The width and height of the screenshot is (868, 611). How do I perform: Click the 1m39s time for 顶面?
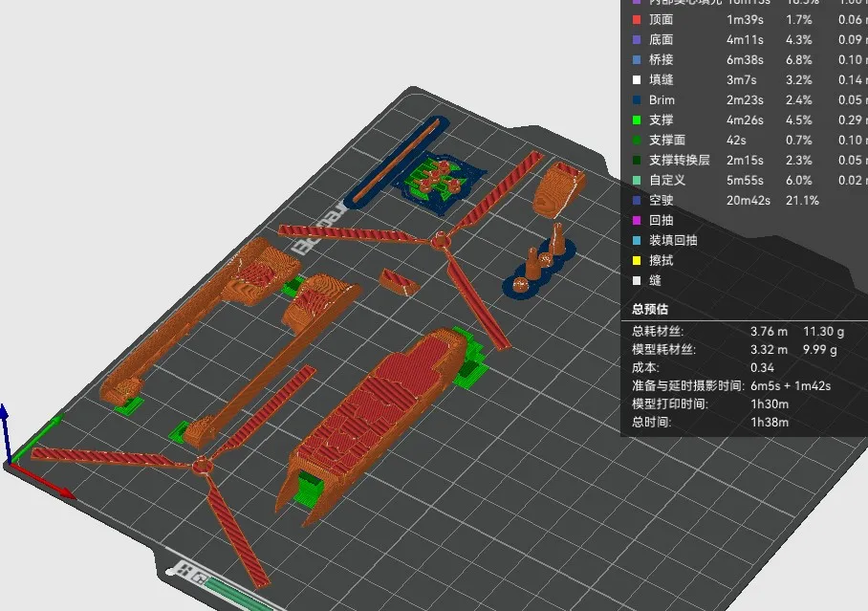[745, 19]
